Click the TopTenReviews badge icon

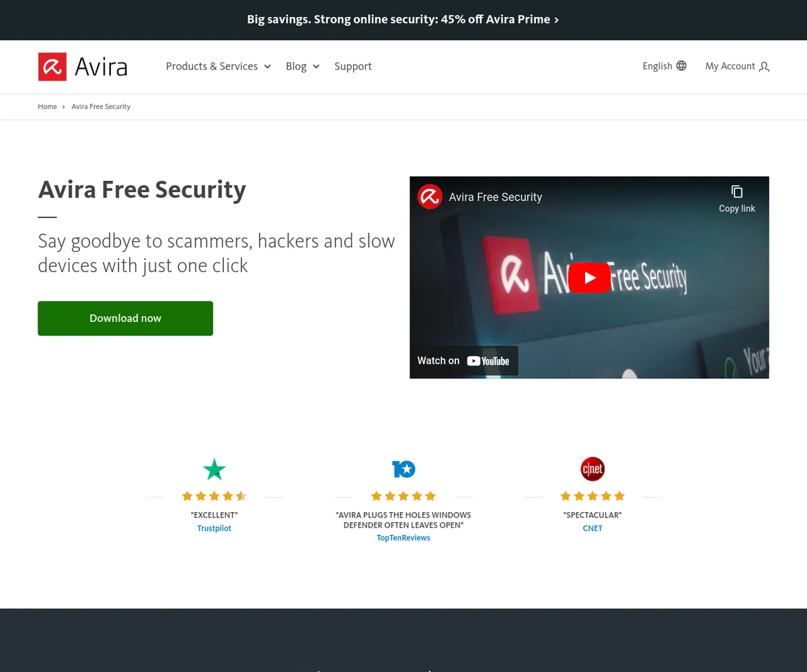(x=403, y=469)
